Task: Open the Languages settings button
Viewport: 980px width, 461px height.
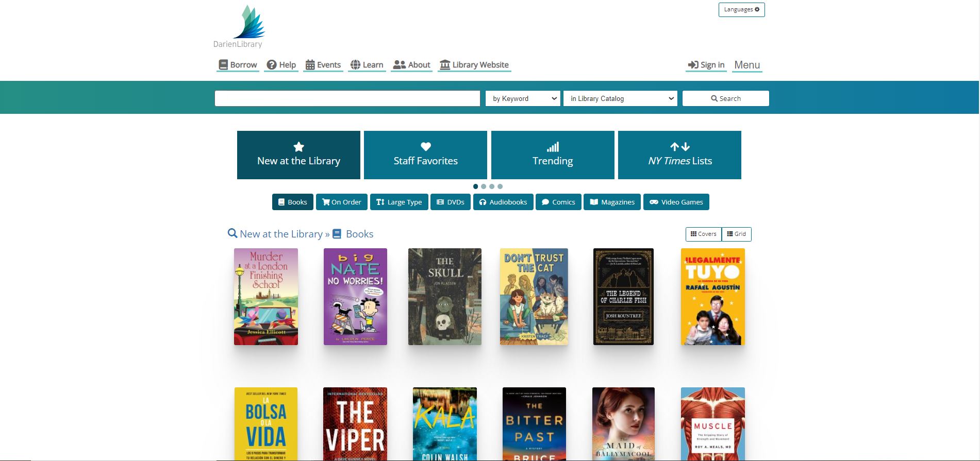Action: (x=742, y=10)
